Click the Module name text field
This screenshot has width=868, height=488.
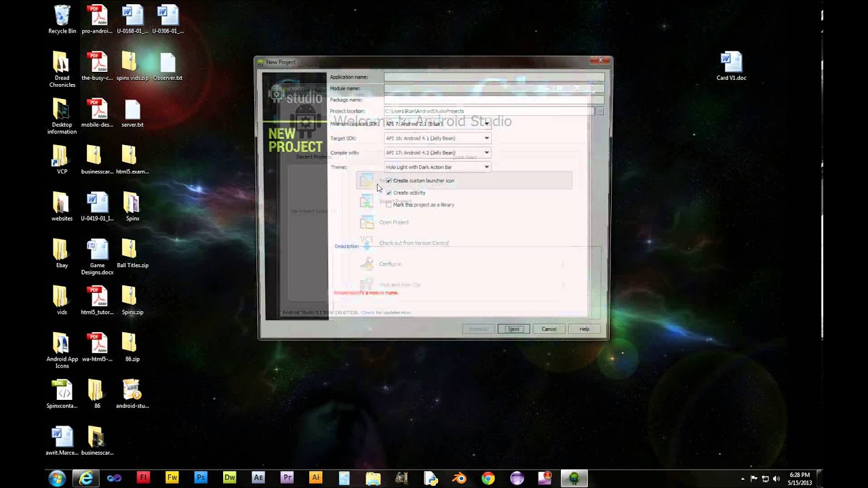click(494, 88)
